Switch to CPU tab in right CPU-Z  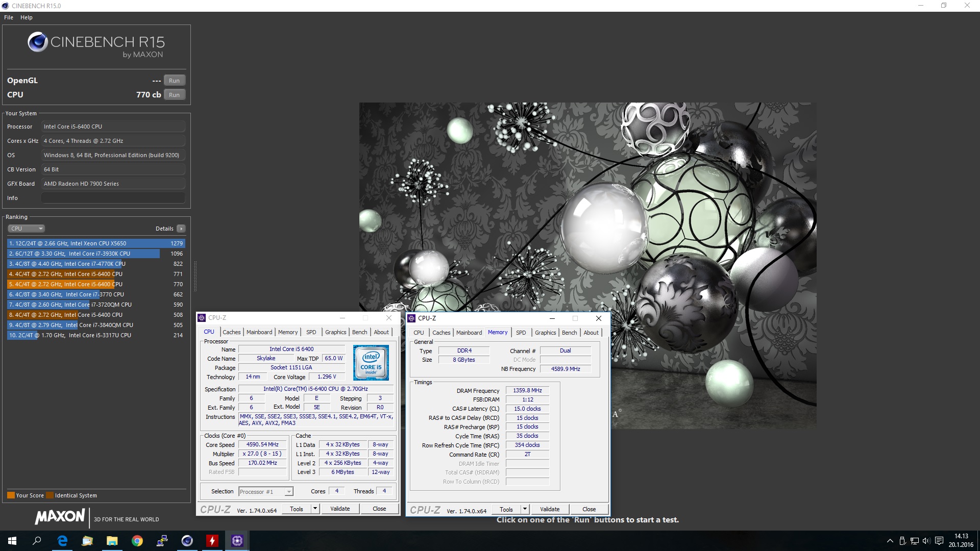[419, 333]
